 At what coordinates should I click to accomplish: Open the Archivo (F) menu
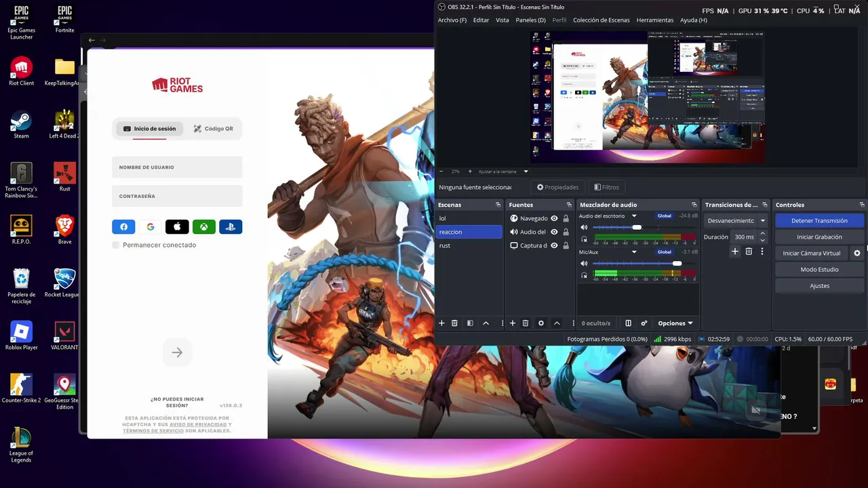point(452,20)
